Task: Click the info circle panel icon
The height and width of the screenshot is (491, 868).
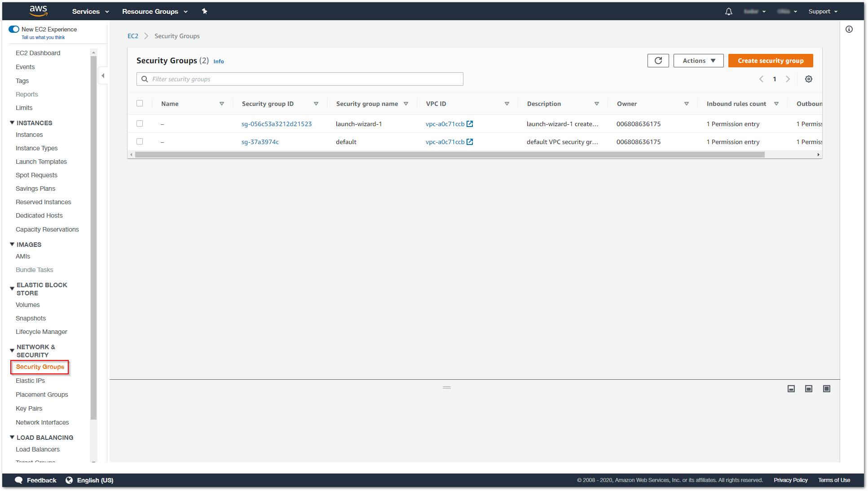Action: pos(849,29)
